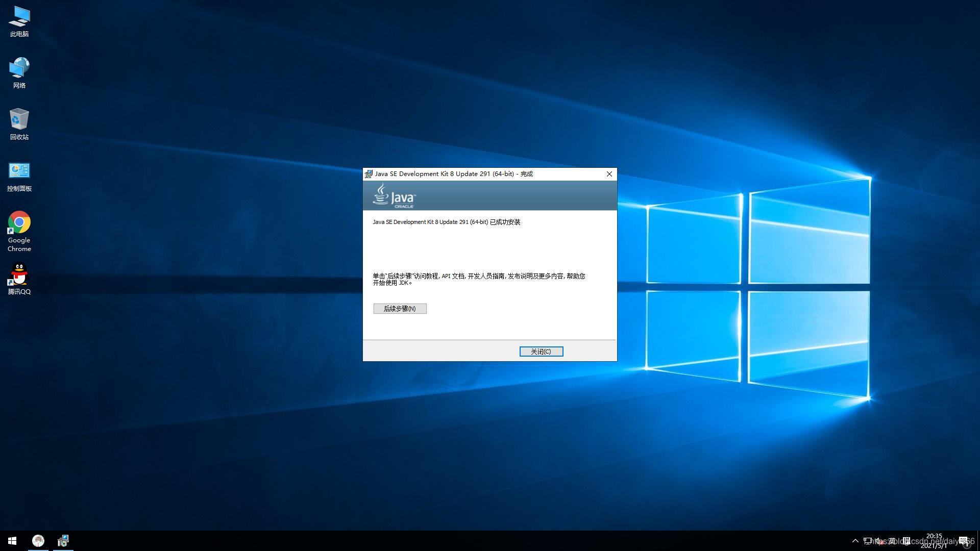This screenshot has height=551, width=980.
Task: Click the Java Oracle logo banner
Action: [x=394, y=196]
